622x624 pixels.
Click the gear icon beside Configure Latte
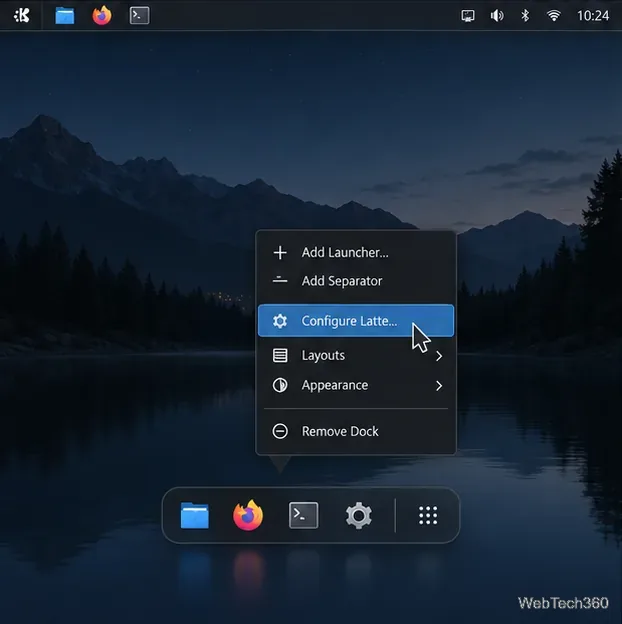[280, 321]
